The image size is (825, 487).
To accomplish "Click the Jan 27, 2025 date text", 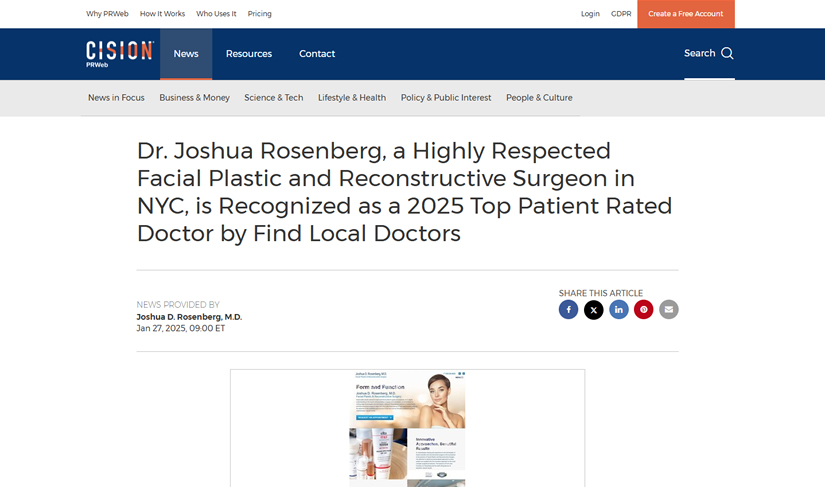I will pyautogui.click(x=180, y=328).
